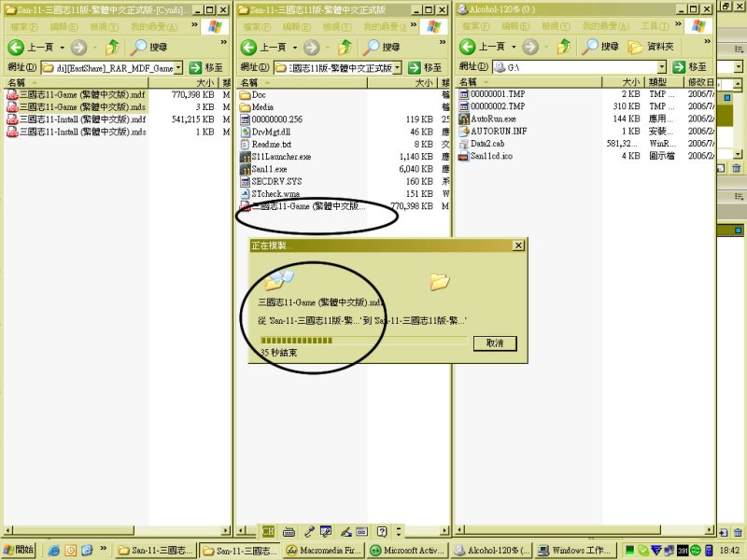Open 開始 Start menu
The image size is (747, 560).
click(19, 550)
